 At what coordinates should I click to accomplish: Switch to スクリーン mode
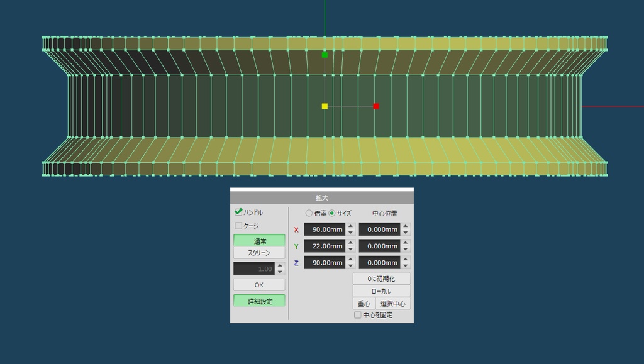tap(259, 253)
